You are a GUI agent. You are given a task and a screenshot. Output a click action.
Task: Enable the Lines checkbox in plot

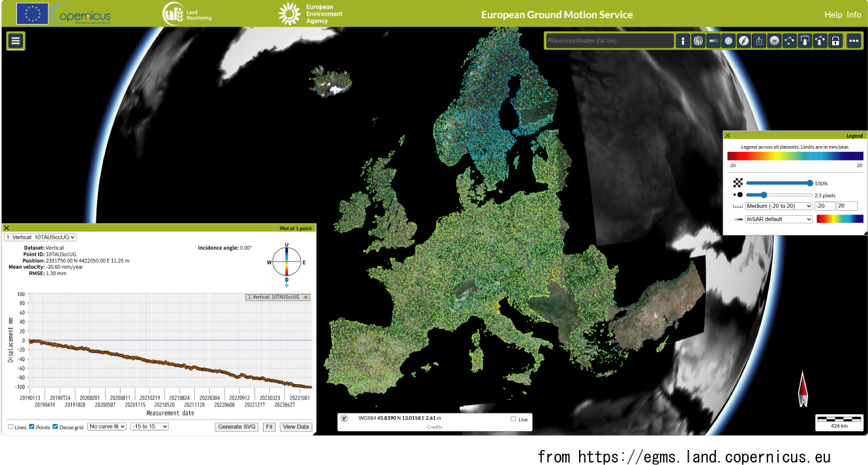[x=10, y=427]
